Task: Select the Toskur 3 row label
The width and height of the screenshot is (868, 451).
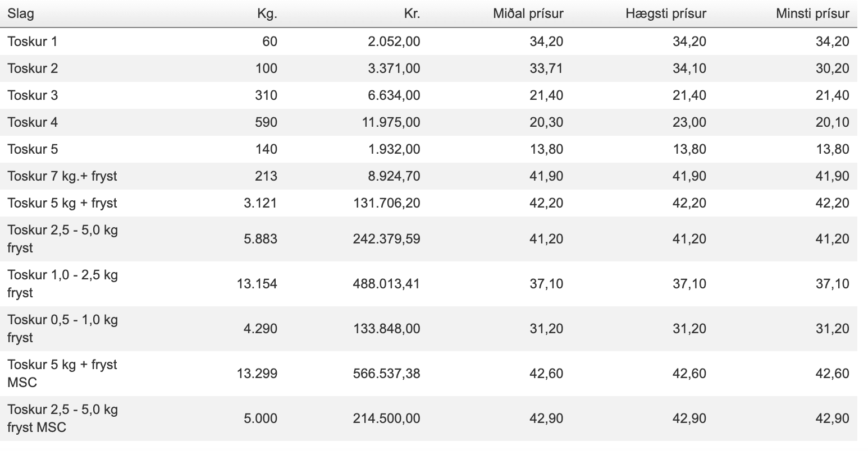Action: click(x=33, y=95)
